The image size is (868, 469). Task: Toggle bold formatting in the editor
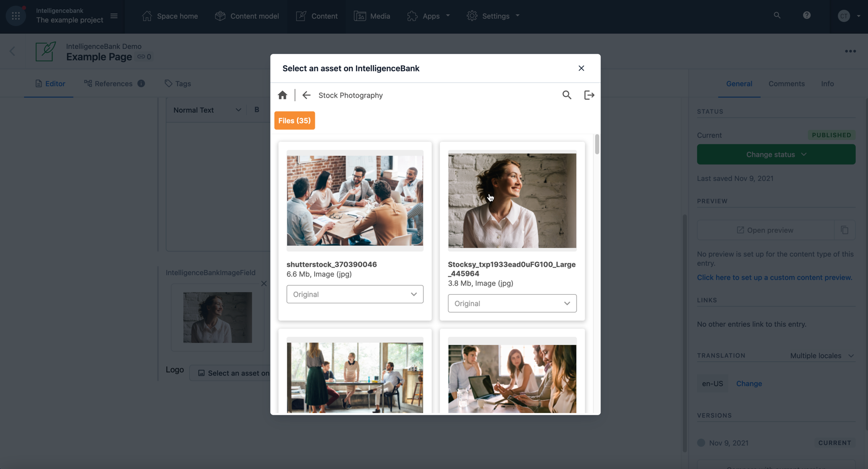coord(257,110)
